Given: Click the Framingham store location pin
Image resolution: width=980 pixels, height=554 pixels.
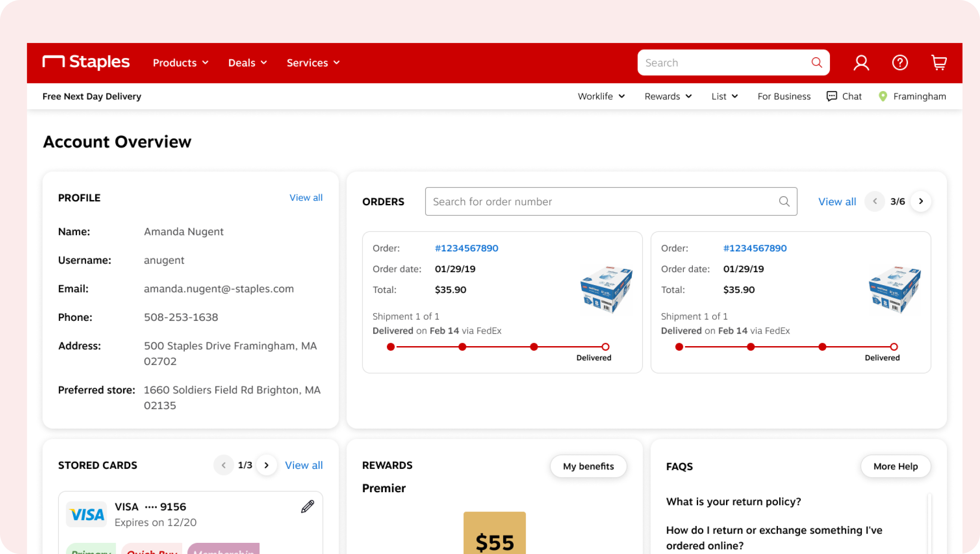Looking at the screenshot, I should 883,96.
